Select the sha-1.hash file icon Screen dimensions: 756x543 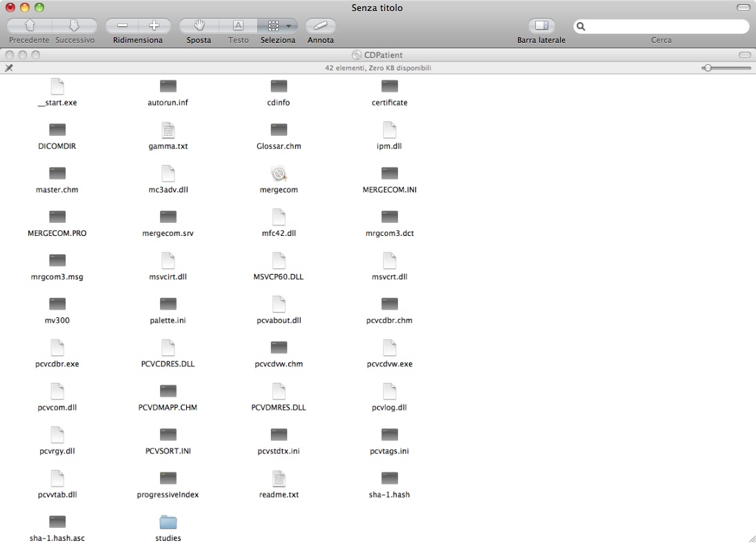pos(390,478)
